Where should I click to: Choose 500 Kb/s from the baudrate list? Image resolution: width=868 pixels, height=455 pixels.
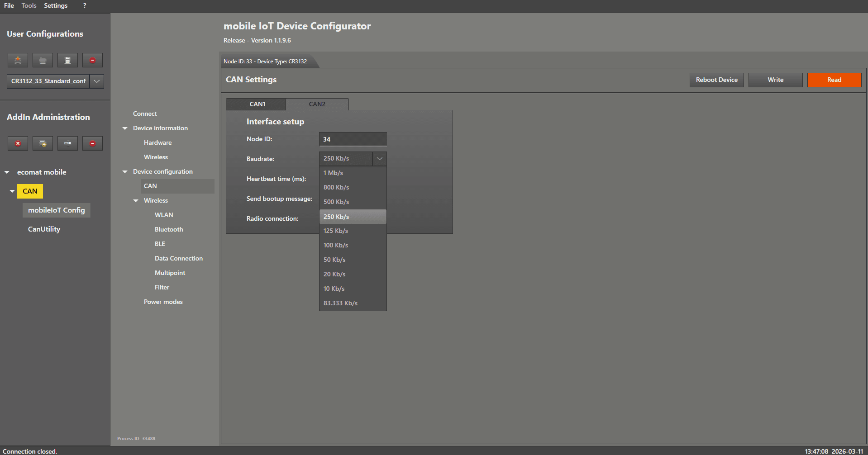pos(336,202)
